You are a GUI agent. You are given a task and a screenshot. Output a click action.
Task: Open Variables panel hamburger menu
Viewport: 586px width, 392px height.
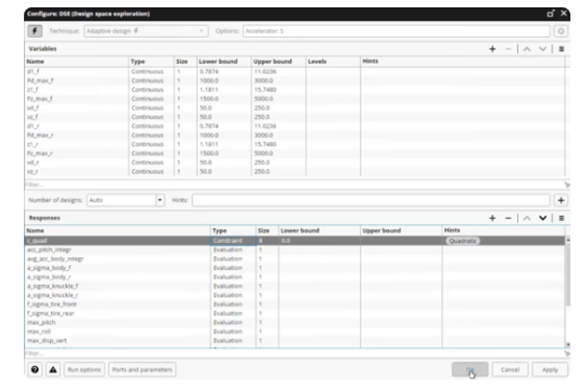[561, 49]
